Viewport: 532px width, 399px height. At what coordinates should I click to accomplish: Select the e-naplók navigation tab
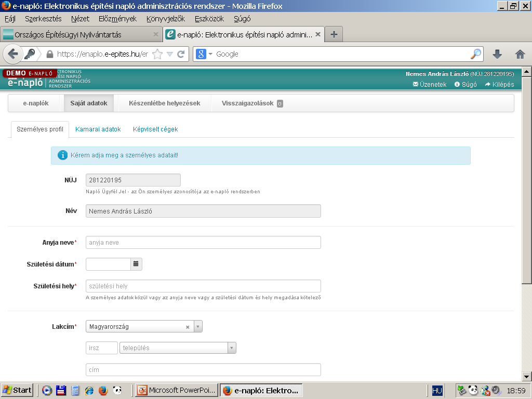tap(36, 103)
